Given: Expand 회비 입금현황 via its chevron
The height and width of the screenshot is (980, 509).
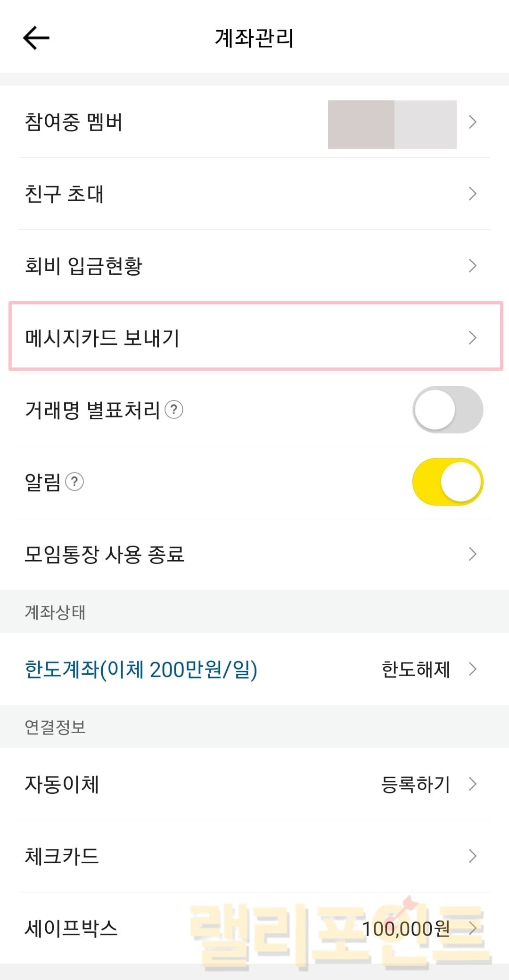Looking at the screenshot, I should click(473, 266).
